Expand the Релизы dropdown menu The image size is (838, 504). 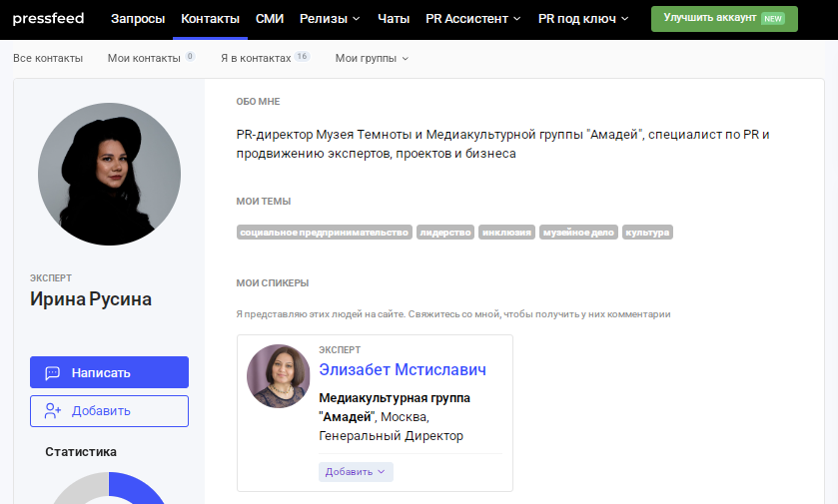pyautogui.click(x=330, y=19)
